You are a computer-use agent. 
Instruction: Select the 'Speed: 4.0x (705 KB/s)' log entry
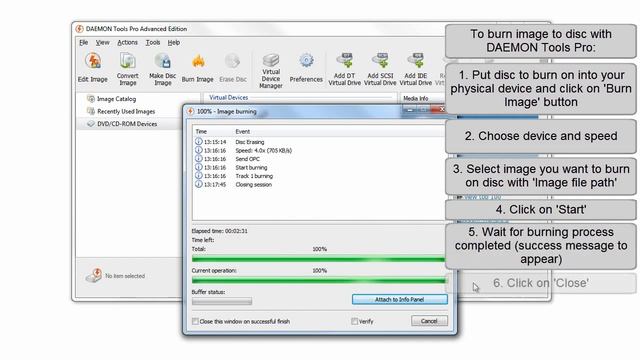pos(264,150)
